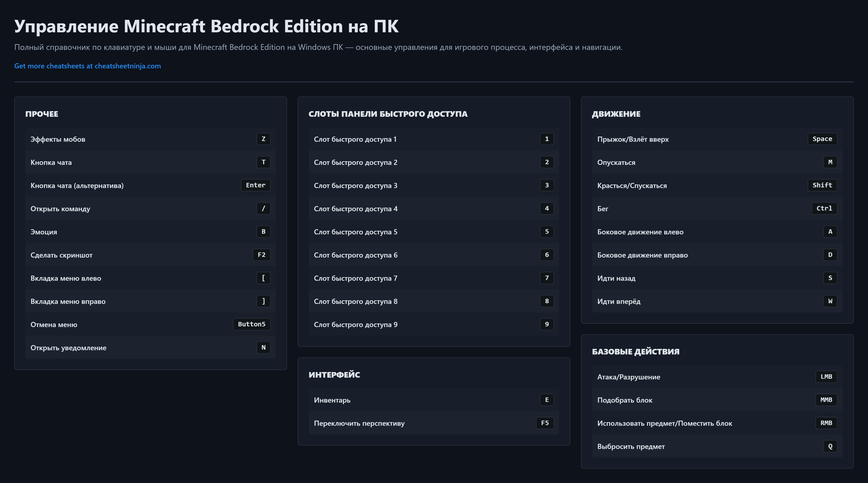The image size is (868, 483).
Task: Click the ДВИЖЕНИЕ section heading
Action: 616,114
